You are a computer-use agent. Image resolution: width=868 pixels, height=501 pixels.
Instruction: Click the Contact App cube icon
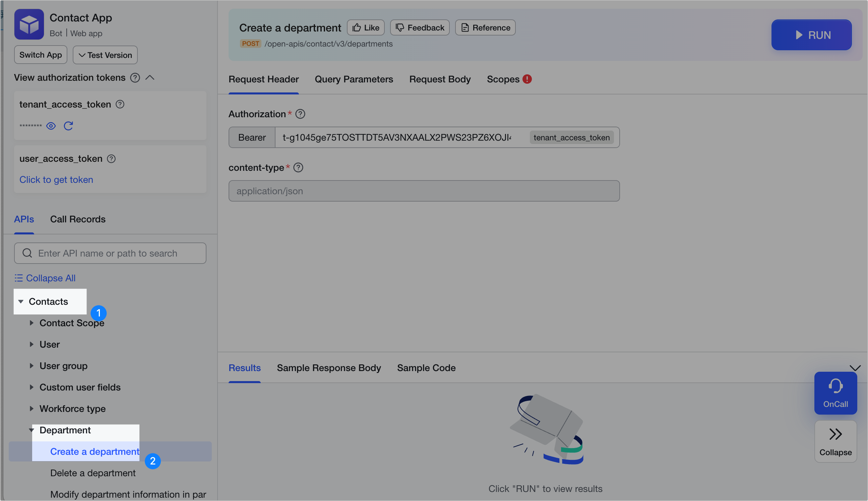tap(29, 24)
